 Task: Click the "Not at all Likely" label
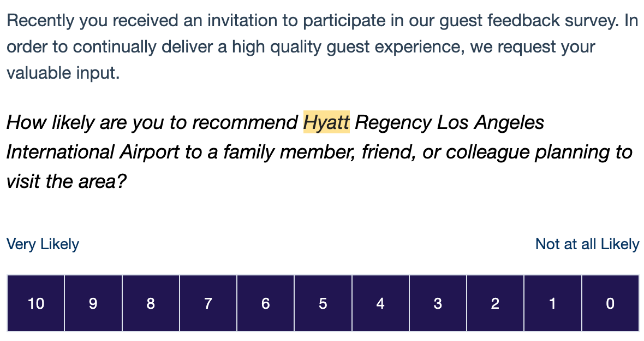(x=587, y=244)
